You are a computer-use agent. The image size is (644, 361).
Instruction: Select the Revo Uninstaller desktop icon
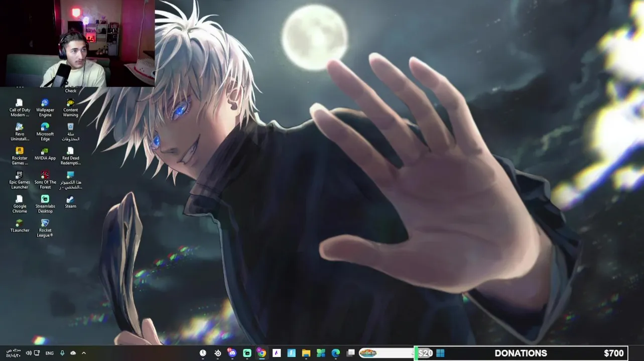(20, 132)
